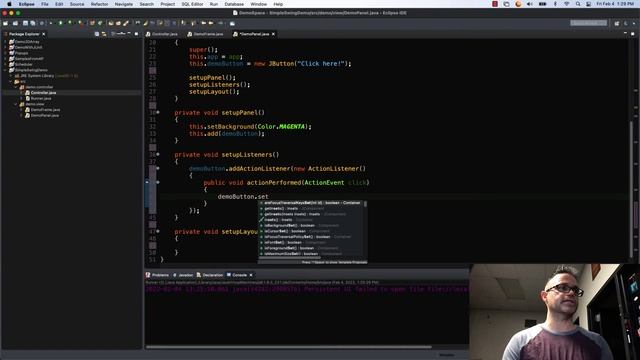Click the New Java Class toolbar icon
Viewport: 640px width, 360px height.
(100, 23)
